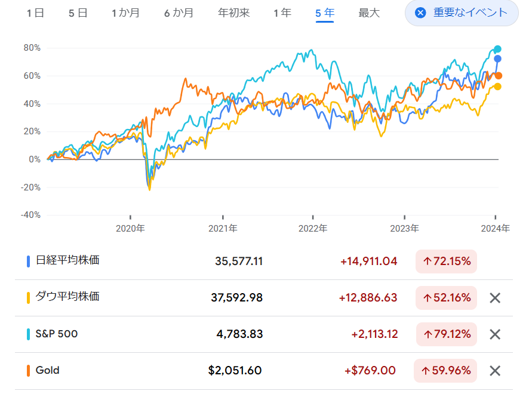Viewport: 532px width, 397px height.
Task: Click the Gold orange endpoint dot on chart
Action: point(499,76)
